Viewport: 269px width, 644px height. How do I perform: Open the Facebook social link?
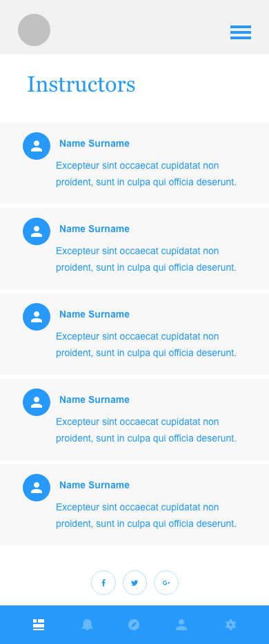tap(103, 583)
